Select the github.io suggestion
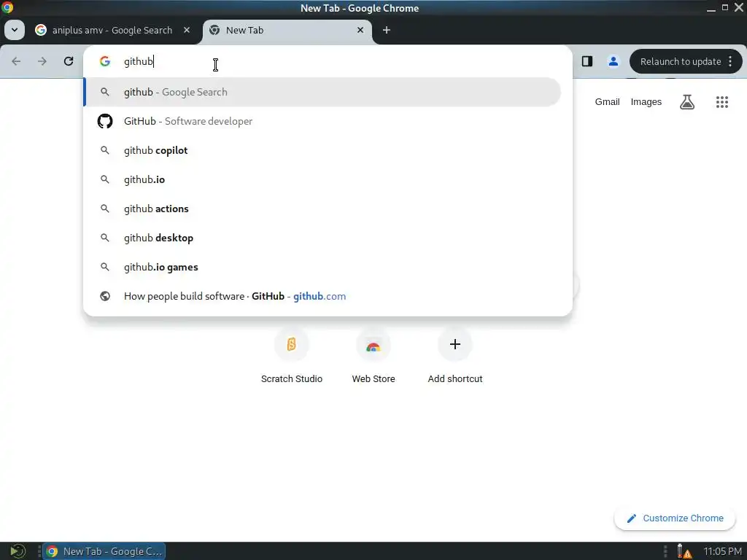Image resolution: width=747 pixels, height=560 pixels. [322, 179]
